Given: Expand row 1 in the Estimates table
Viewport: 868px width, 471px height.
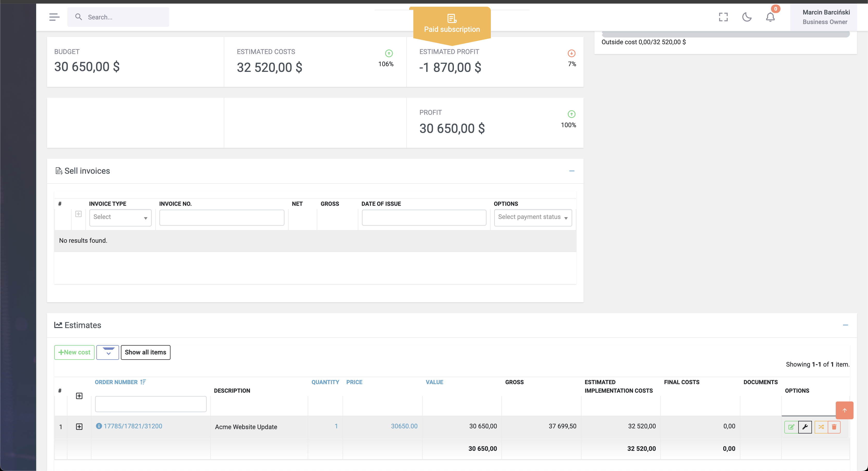Looking at the screenshot, I should (x=79, y=427).
